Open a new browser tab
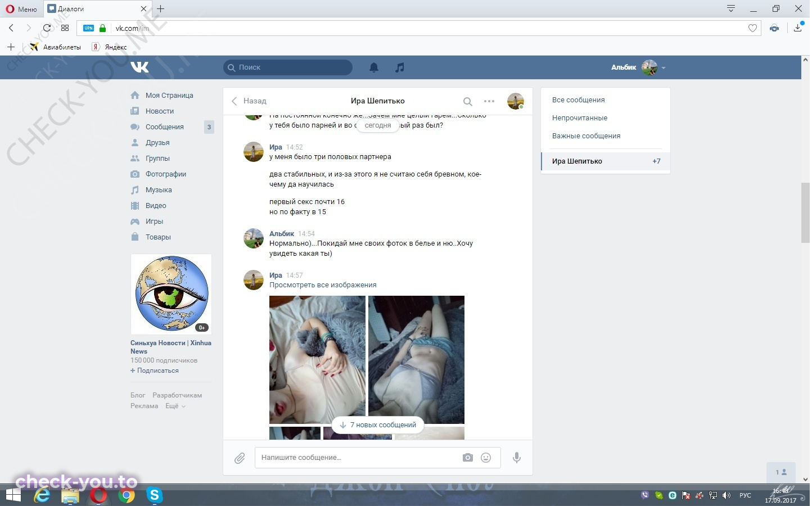 pyautogui.click(x=161, y=9)
